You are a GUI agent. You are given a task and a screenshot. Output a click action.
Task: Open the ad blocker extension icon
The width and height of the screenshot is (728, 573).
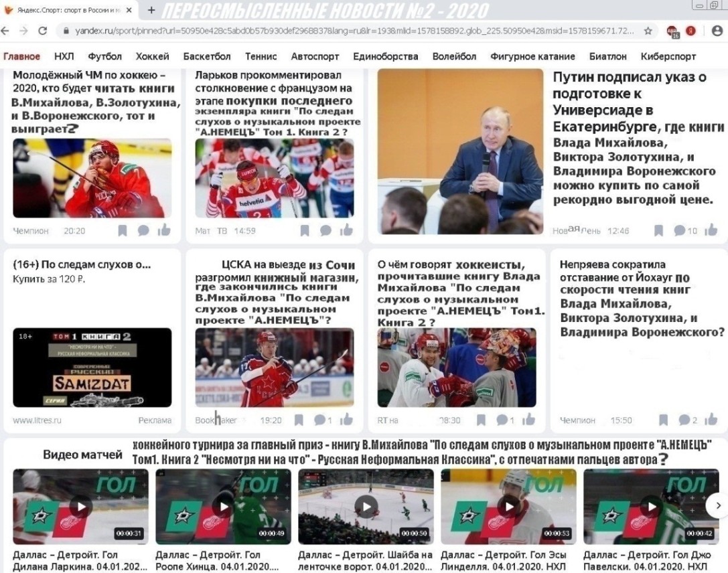click(673, 31)
